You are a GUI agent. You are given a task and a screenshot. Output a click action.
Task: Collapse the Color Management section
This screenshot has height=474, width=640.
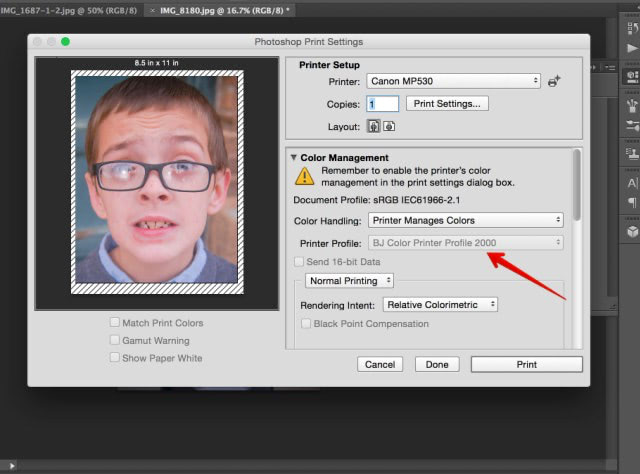293,158
